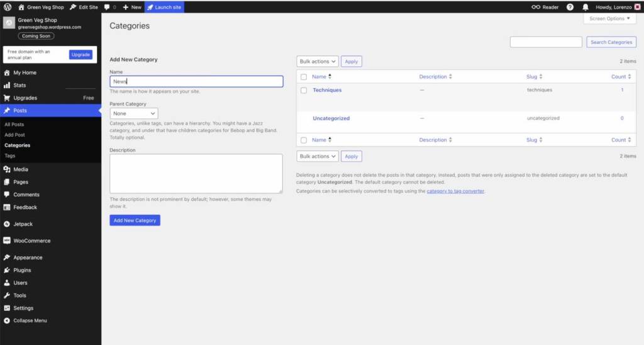Click into the Description text area
Viewport: 644px width, 345px height.
196,173
